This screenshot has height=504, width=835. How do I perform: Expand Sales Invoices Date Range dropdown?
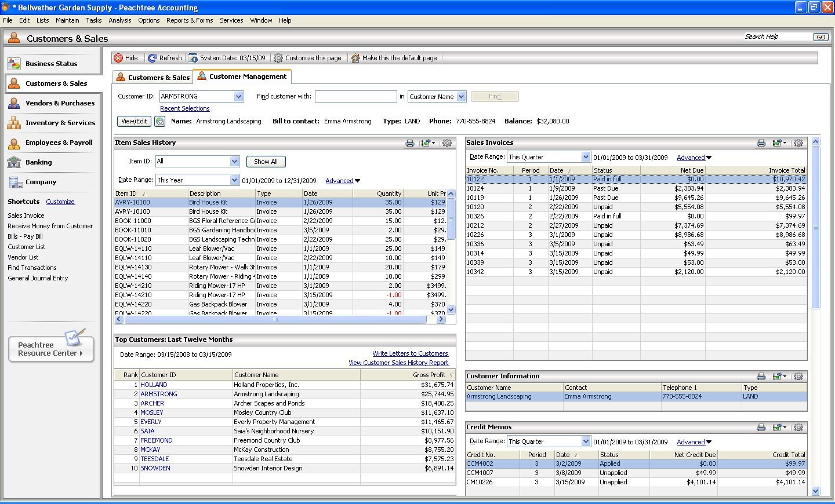point(585,157)
